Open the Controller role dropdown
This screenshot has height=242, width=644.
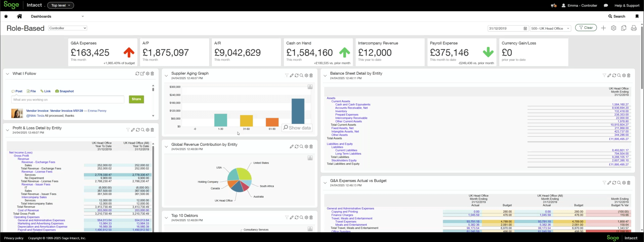point(68,28)
